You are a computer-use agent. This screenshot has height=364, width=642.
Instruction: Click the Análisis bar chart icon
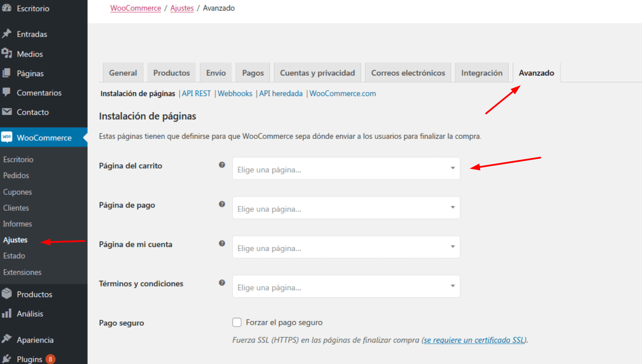7,313
